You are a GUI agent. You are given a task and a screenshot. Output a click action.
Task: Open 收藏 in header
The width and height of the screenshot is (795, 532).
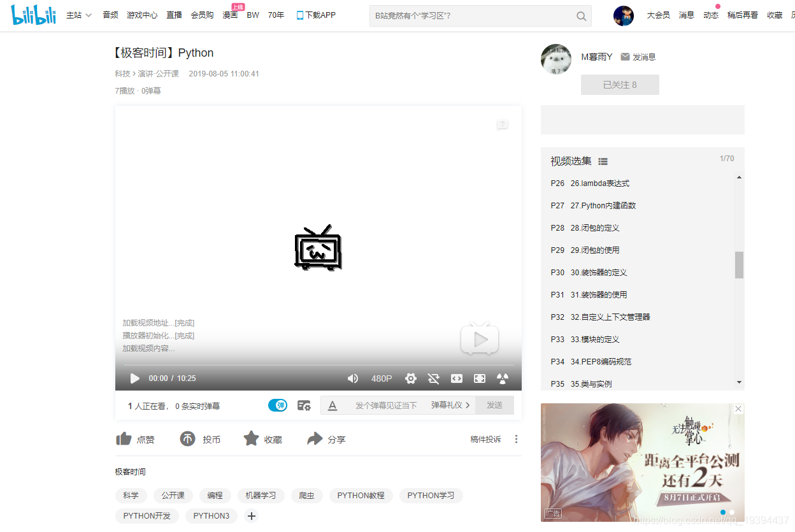(x=775, y=15)
